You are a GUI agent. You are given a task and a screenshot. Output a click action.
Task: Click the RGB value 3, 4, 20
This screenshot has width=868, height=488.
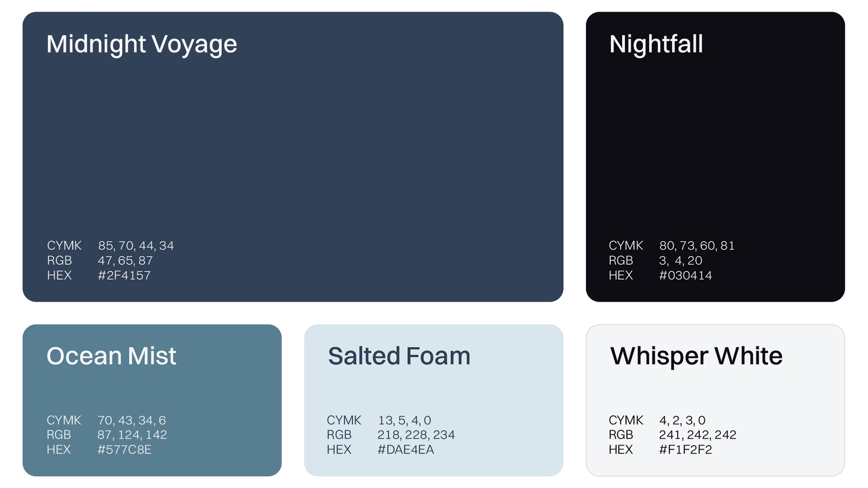coord(680,261)
